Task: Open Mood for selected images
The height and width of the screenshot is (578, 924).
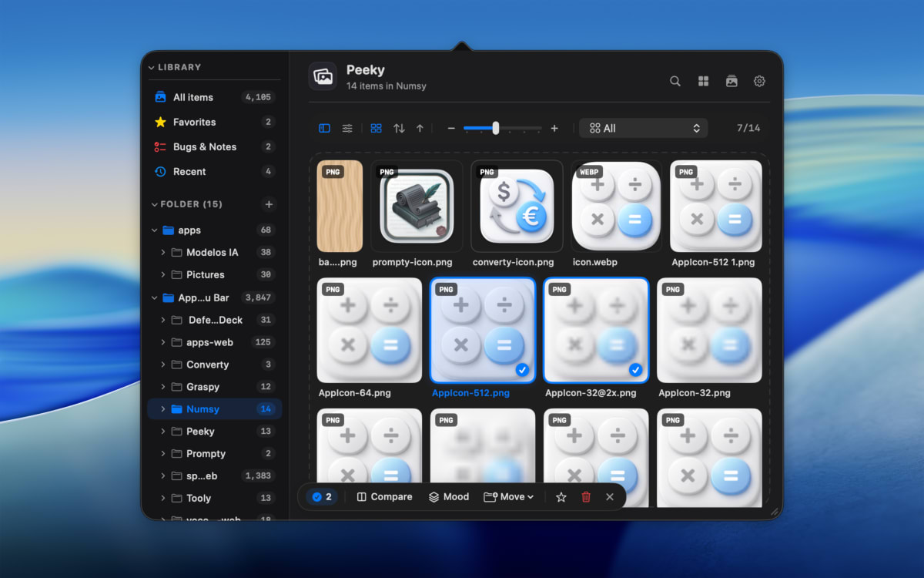Action: click(449, 497)
